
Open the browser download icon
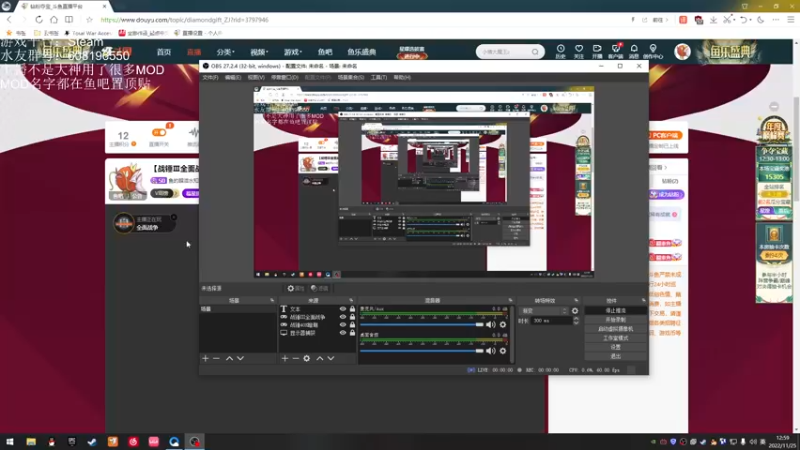pos(713,19)
